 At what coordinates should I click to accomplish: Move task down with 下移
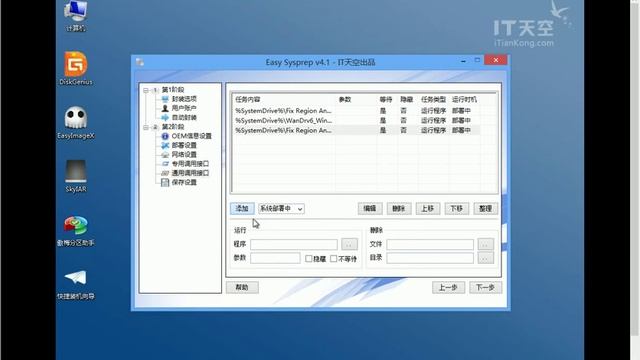pos(456,209)
